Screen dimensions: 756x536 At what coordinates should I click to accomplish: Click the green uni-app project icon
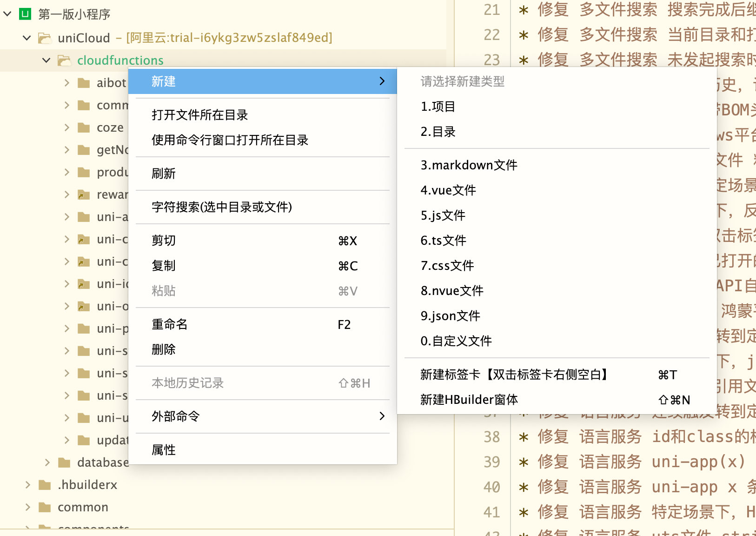pyautogui.click(x=25, y=14)
